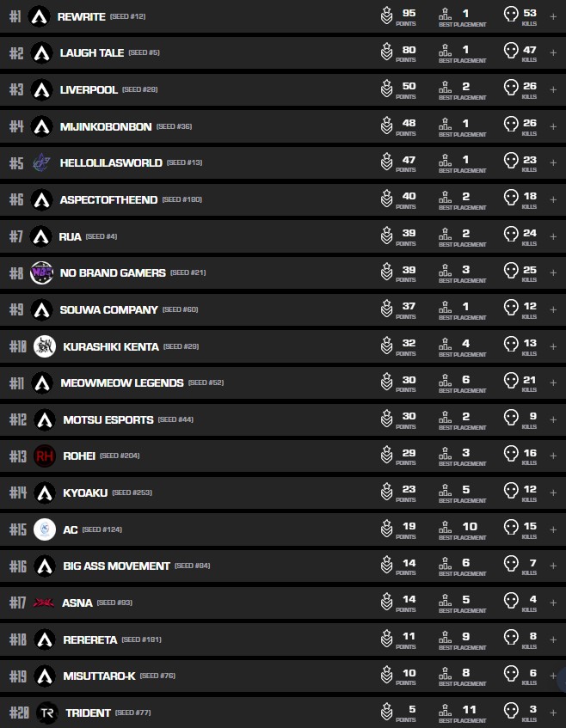Click the ROHEI red RH logo
The width and height of the screenshot is (566, 728).
pyautogui.click(x=45, y=456)
